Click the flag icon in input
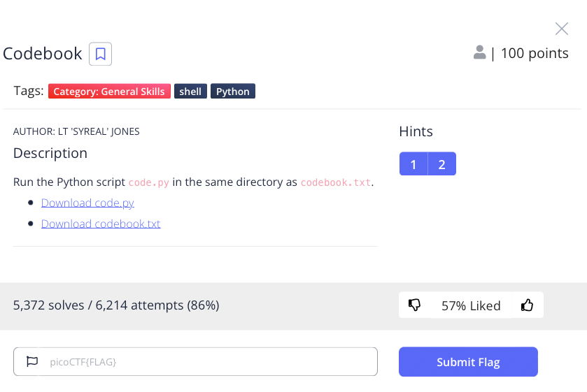This screenshot has height=392, width=587. click(32, 361)
